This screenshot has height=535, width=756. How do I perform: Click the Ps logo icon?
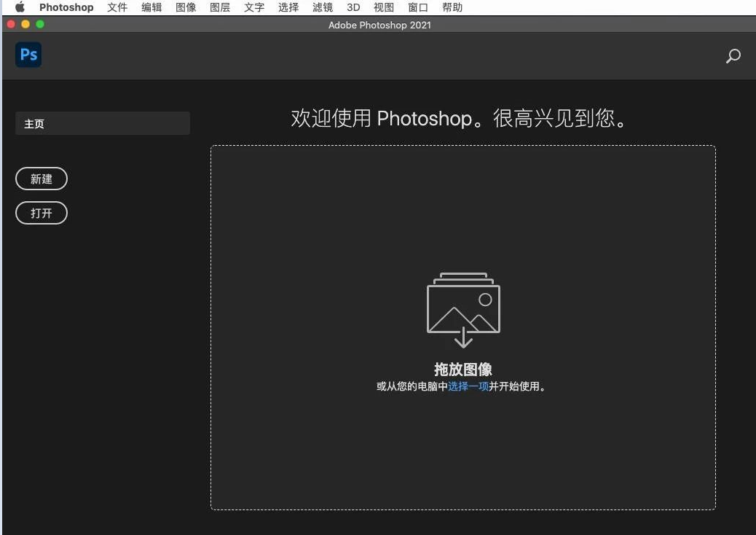click(28, 55)
